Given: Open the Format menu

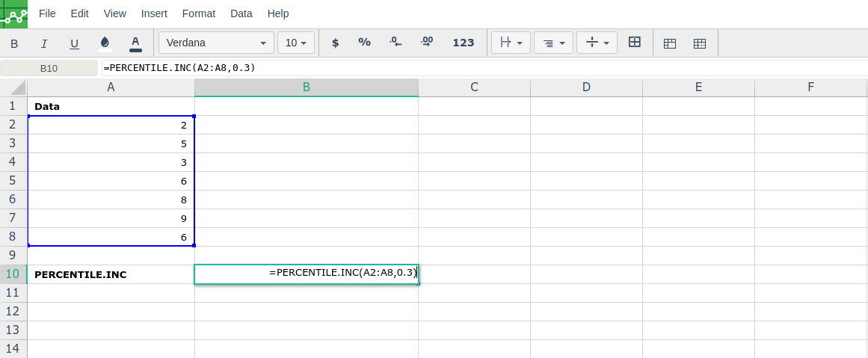Looking at the screenshot, I should coord(198,13).
